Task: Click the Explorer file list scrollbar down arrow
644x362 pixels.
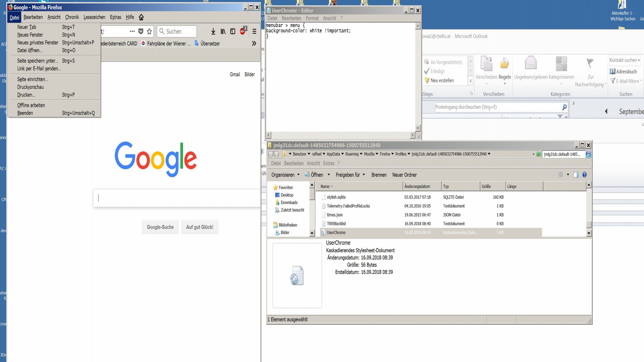Action: (589, 233)
